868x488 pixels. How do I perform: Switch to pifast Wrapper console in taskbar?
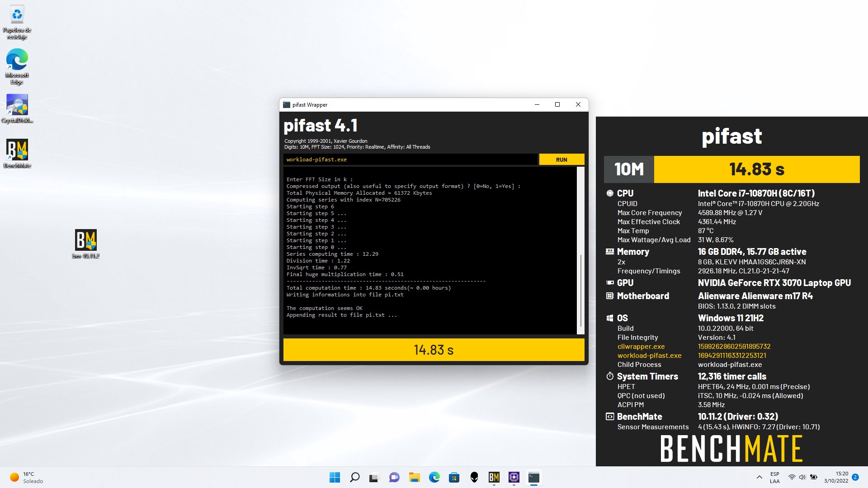point(533,477)
